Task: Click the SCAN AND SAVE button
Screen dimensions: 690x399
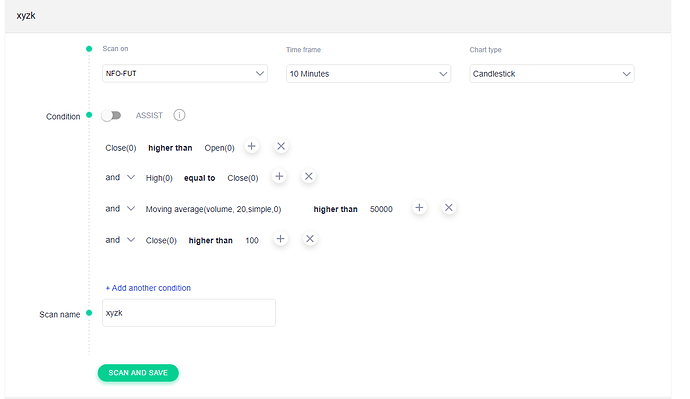Action: coord(138,373)
